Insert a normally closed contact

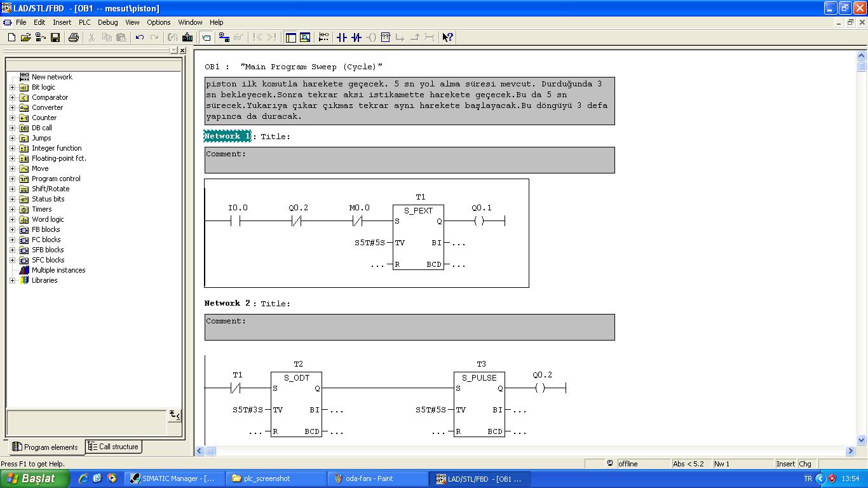356,37
